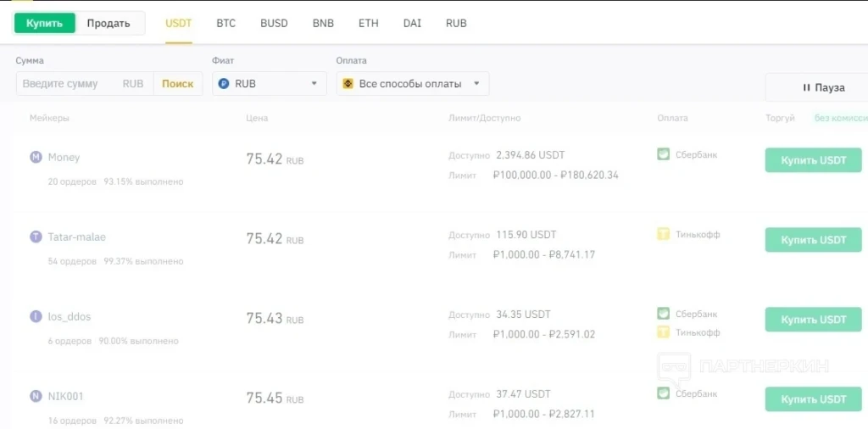868x429 pixels.
Task: Click 20 ордеров 93.15% выполнено stats
Action: pyautogui.click(x=115, y=181)
